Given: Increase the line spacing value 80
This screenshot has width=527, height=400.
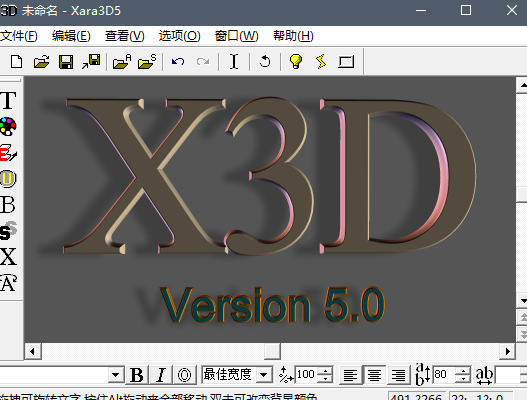Looking at the screenshot, I should (463, 370).
